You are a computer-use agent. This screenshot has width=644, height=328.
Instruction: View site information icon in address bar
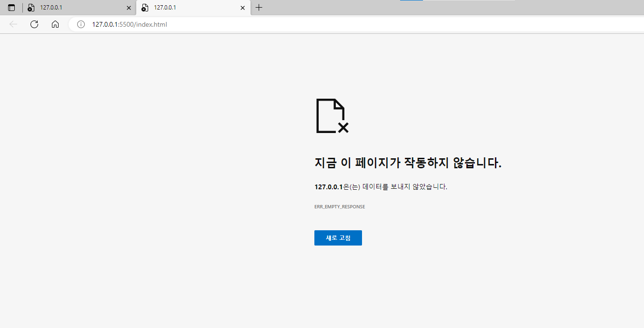(x=81, y=24)
